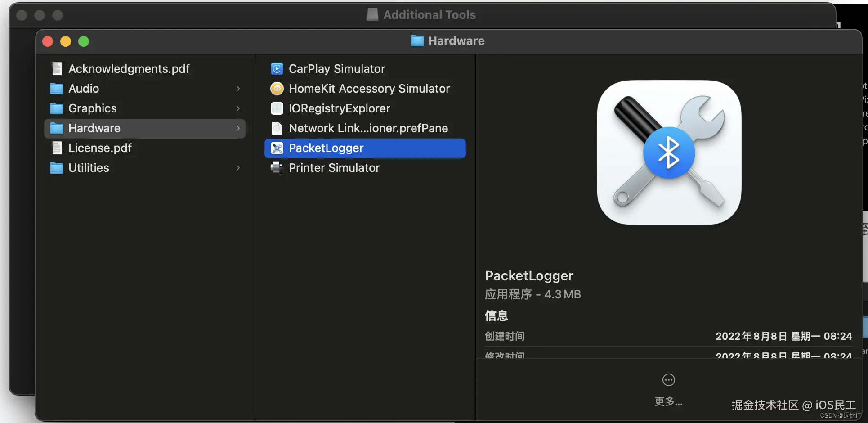Viewport: 868px width, 423px height.
Task: Click the Additional Tools background window title
Action: pyautogui.click(x=429, y=15)
